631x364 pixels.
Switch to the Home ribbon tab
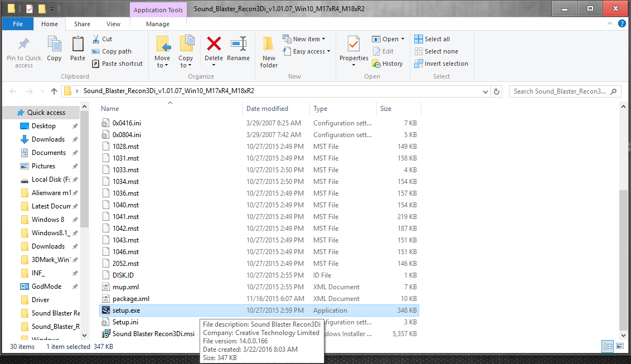point(50,24)
